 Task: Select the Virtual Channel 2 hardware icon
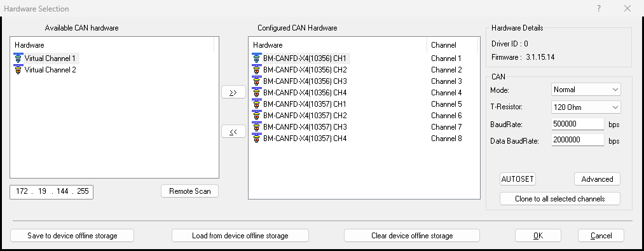pos(18,69)
